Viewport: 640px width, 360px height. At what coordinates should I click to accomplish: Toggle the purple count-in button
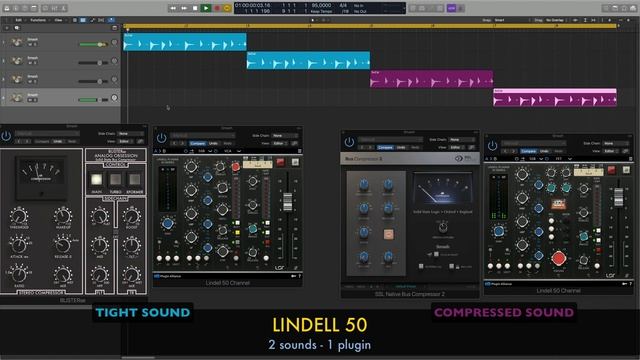[451, 8]
